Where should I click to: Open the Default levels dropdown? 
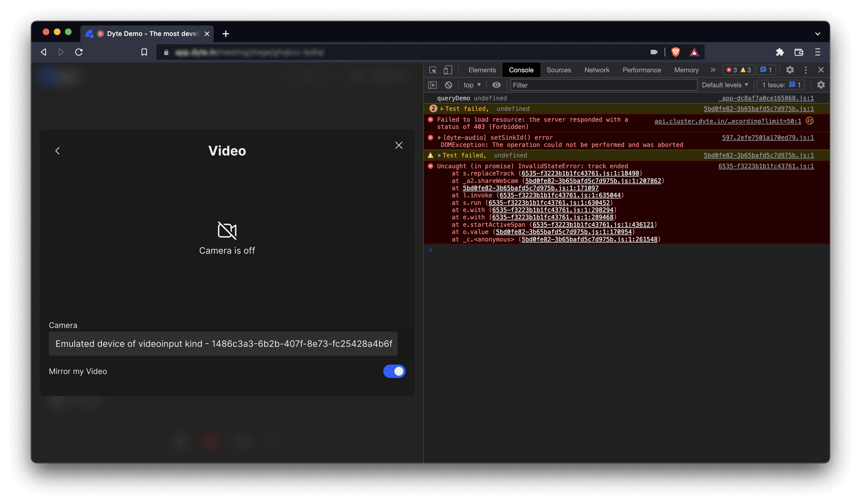click(x=725, y=85)
